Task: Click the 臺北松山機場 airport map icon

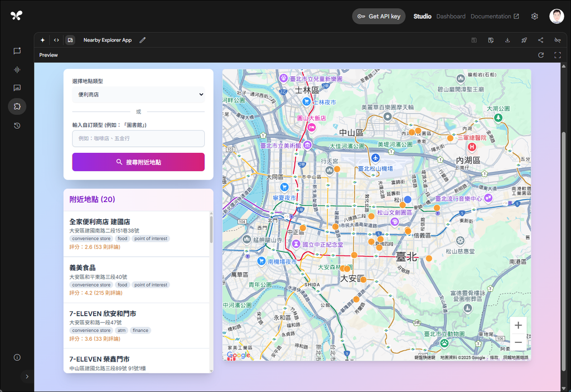Action: pos(375,158)
